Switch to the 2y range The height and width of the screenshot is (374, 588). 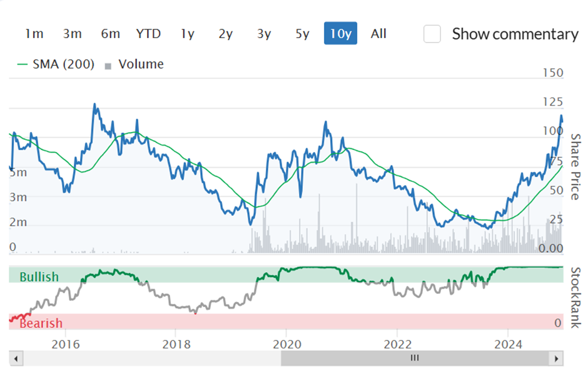point(226,34)
